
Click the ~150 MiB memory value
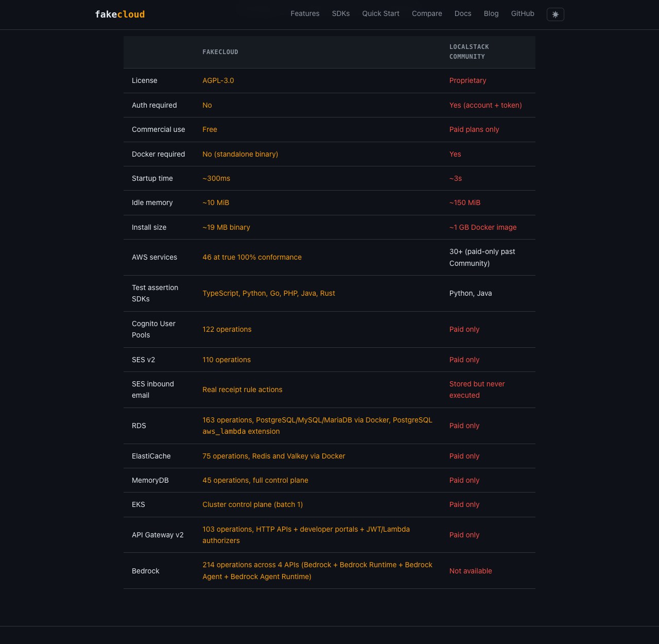coord(465,203)
